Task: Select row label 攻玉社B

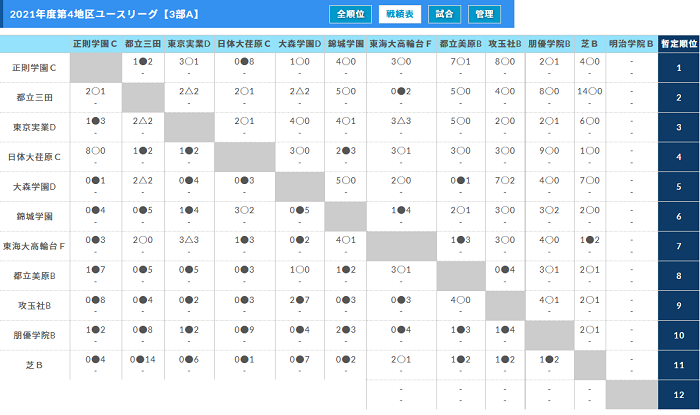Action: click(34, 306)
